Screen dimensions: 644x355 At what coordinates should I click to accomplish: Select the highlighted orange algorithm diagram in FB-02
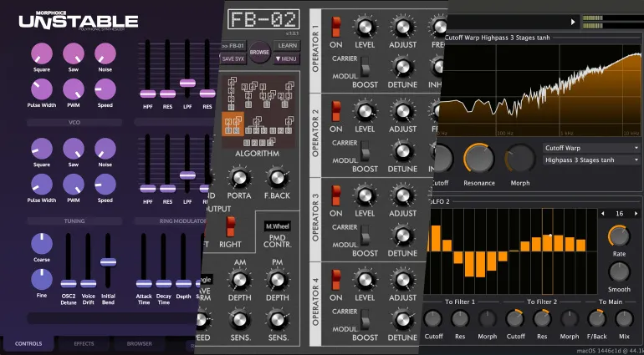pyautogui.click(x=233, y=124)
